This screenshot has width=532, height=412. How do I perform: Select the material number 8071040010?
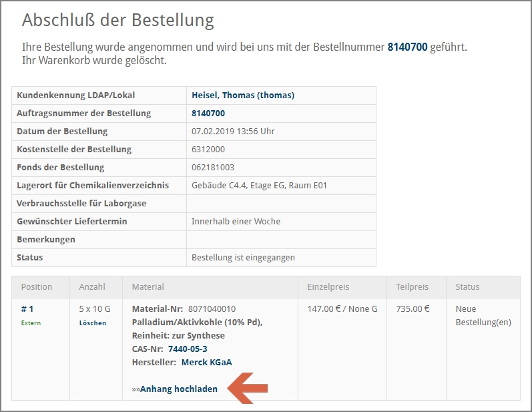pyautogui.click(x=212, y=308)
